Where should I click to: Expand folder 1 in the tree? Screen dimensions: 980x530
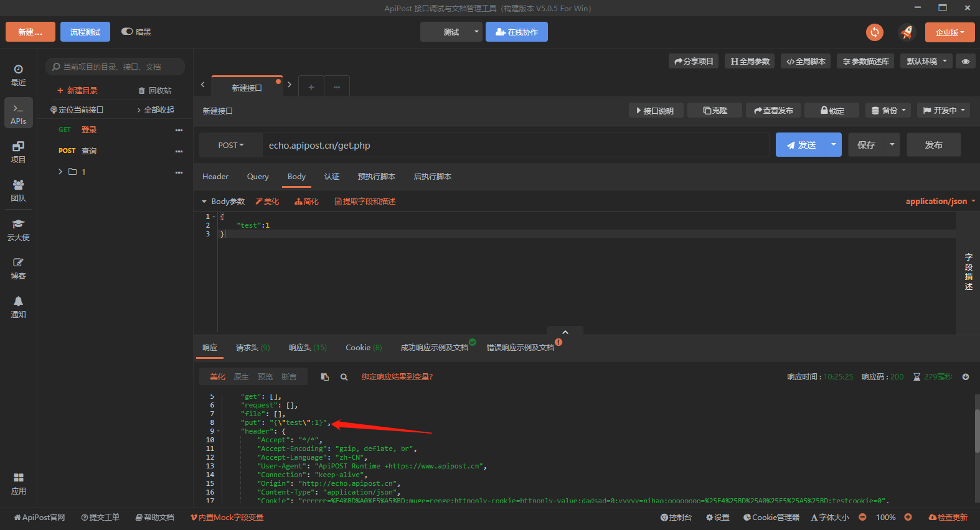[x=60, y=172]
